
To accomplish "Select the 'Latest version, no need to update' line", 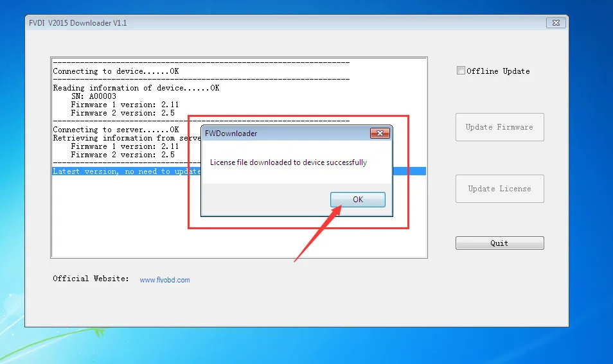I will click(x=127, y=171).
